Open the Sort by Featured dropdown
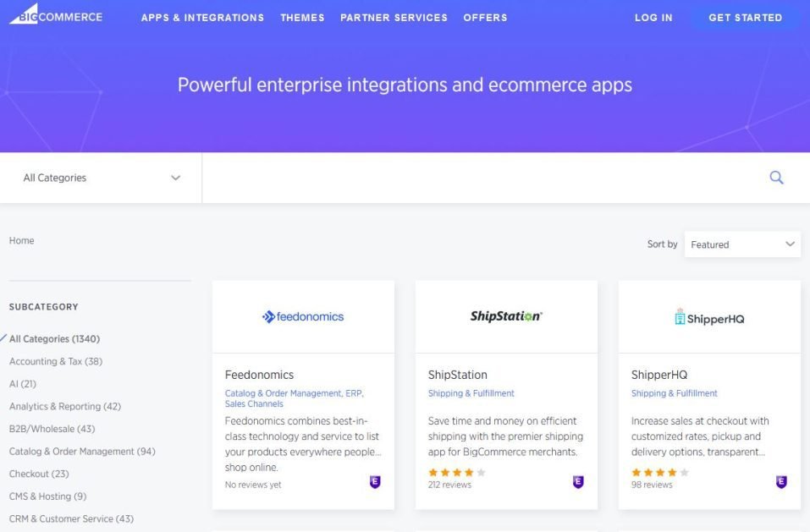 tap(742, 244)
